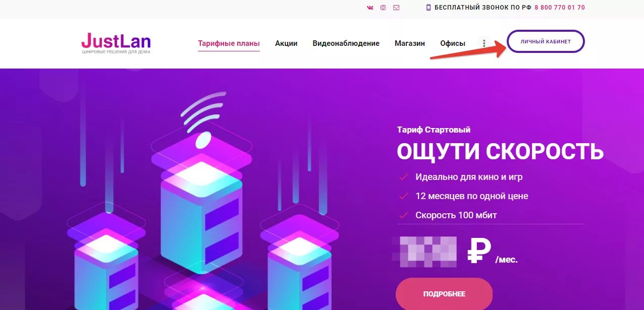Open the Магазин page
This screenshot has height=310, width=644.
410,43
